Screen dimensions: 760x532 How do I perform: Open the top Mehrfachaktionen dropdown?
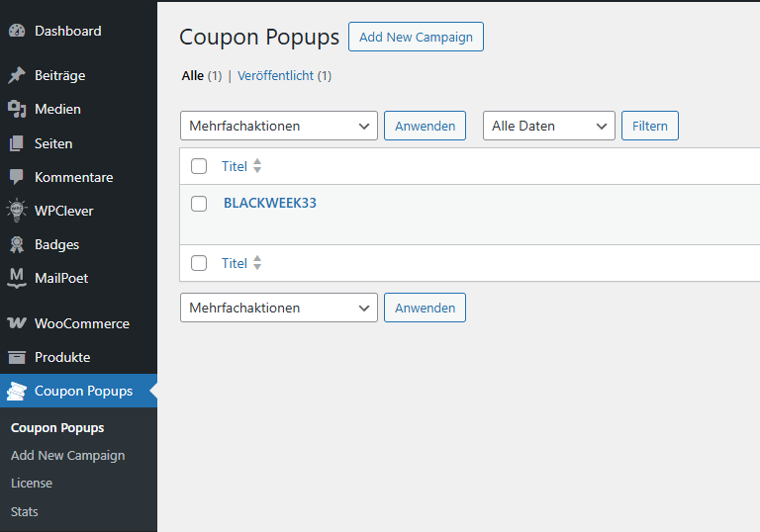click(279, 126)
